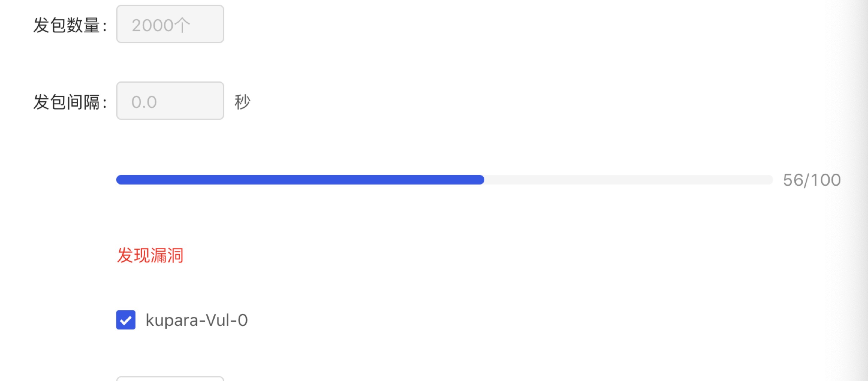Click the far right end of progress track
This screenshot has width=868, height=381.
coord(770,180)
